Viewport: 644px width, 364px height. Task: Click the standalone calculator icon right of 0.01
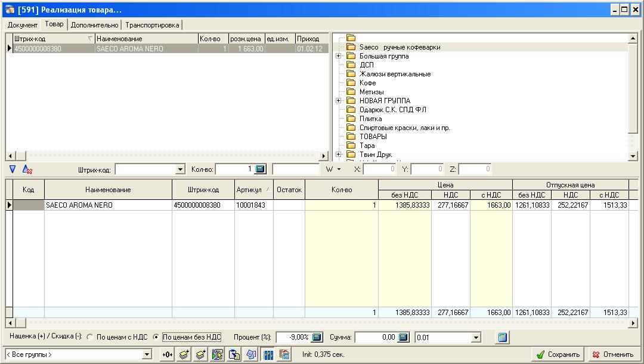pos(503,338)
